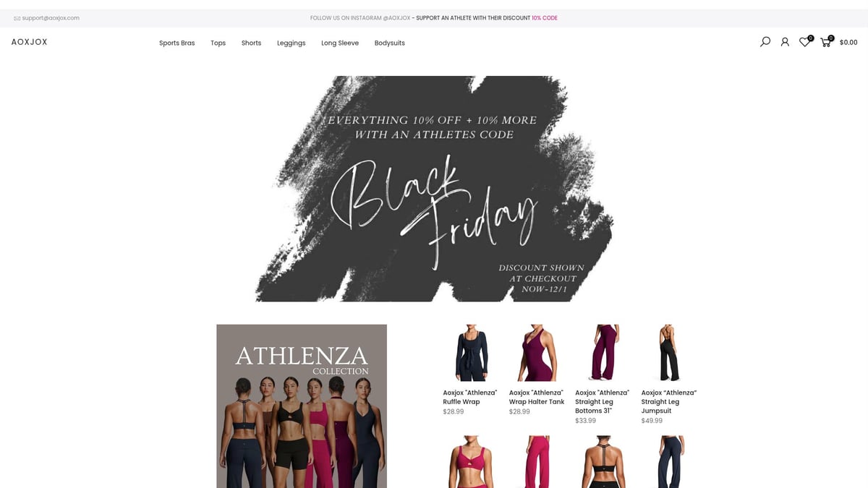Go to AOXJOX logo home
Viewport: 868px width, 488px height.
(x=30, y=42)
